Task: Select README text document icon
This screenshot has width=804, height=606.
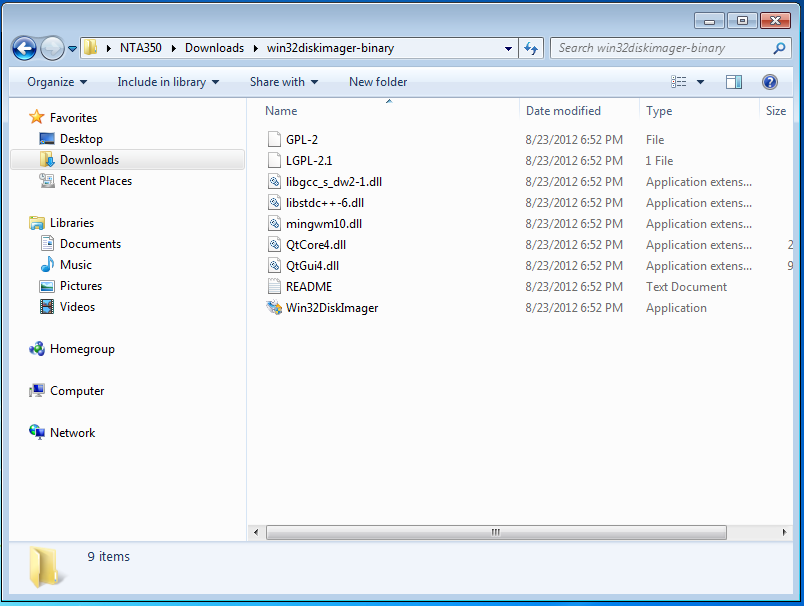Action: (x=275, y=286)
